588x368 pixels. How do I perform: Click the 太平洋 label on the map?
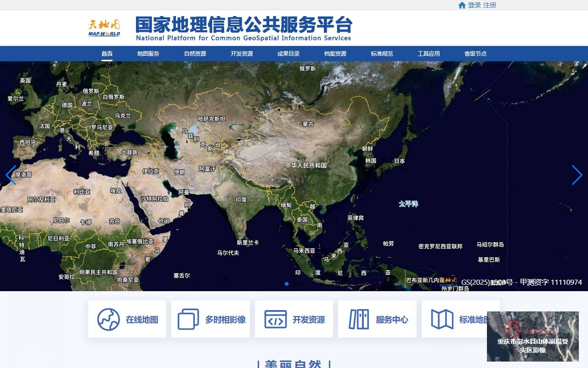408,204
